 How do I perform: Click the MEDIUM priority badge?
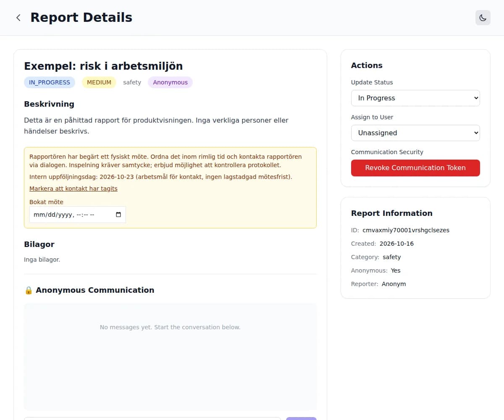coord(99,82)
